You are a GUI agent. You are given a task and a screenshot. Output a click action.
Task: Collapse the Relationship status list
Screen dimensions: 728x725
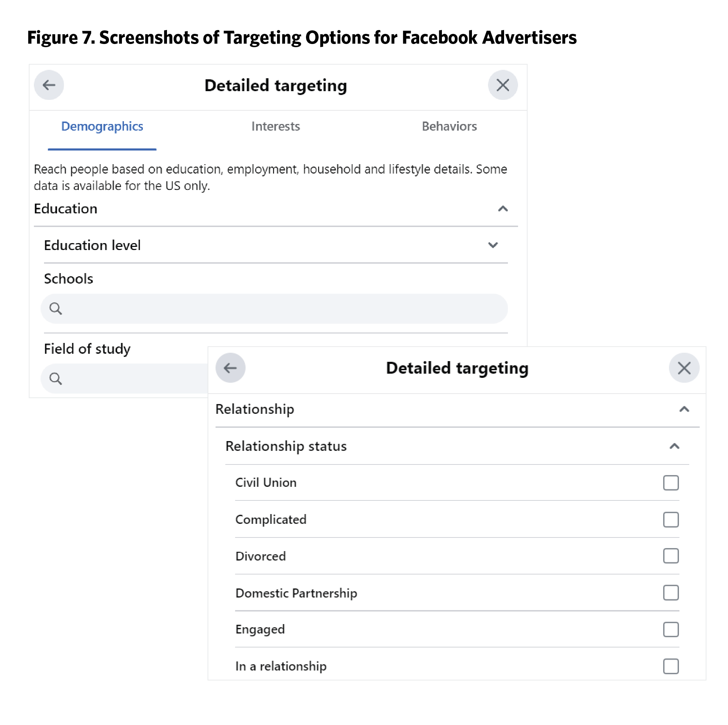coord(674,446)
